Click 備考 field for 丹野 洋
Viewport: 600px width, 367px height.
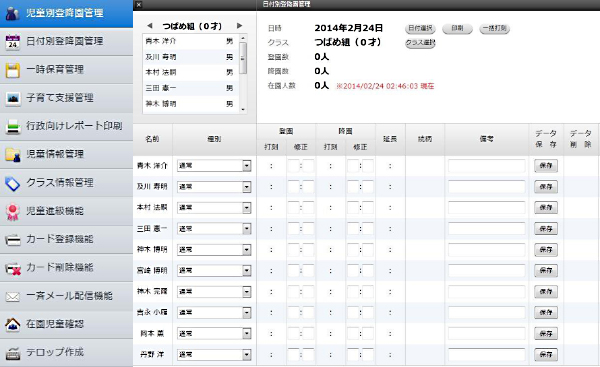tap(487, 355)
